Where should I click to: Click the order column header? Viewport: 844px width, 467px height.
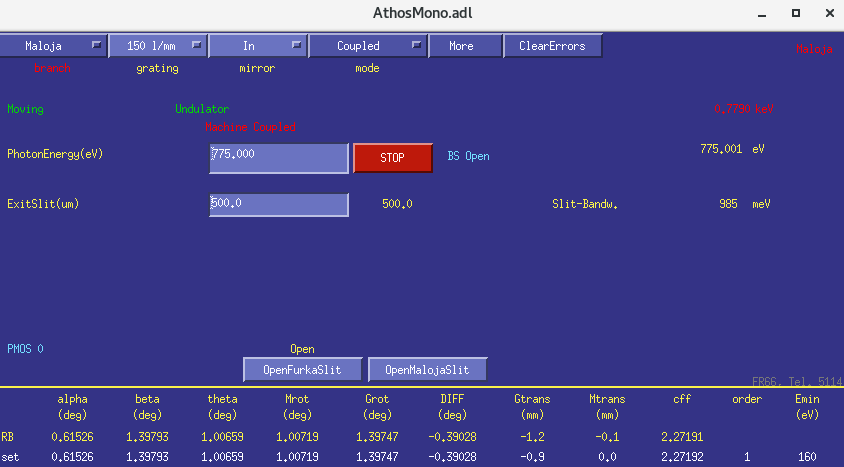[x=747, y=399]
